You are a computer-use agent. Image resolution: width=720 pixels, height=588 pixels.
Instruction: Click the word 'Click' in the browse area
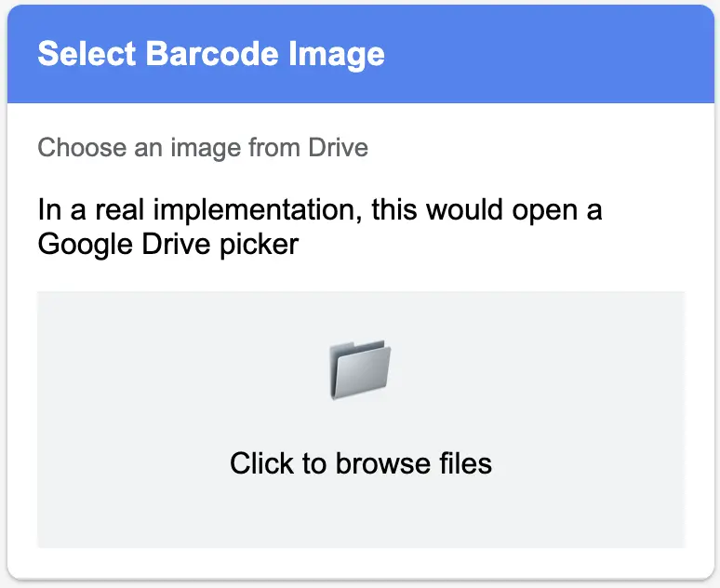(261, 463)
